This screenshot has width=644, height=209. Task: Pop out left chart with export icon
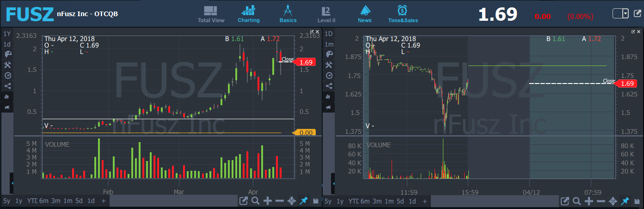(x=244, y=201)
